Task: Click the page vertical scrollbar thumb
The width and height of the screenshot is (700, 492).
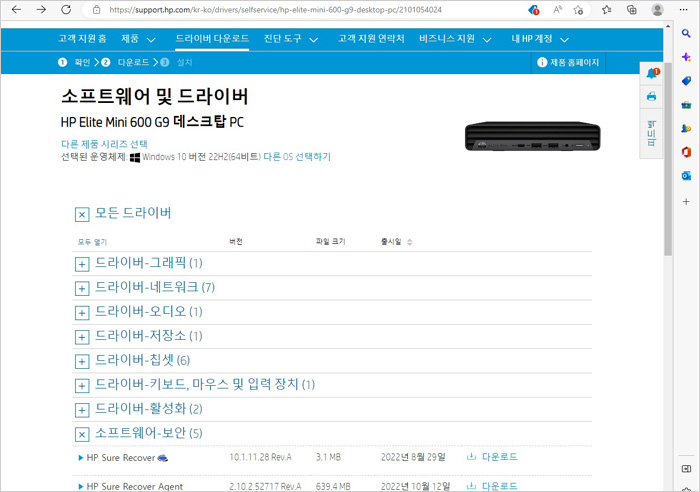Action: point(668,158)
